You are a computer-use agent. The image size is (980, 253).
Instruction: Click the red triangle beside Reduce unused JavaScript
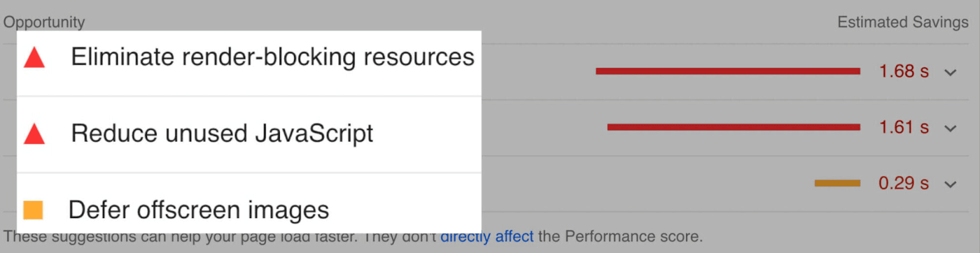[34, 134]
